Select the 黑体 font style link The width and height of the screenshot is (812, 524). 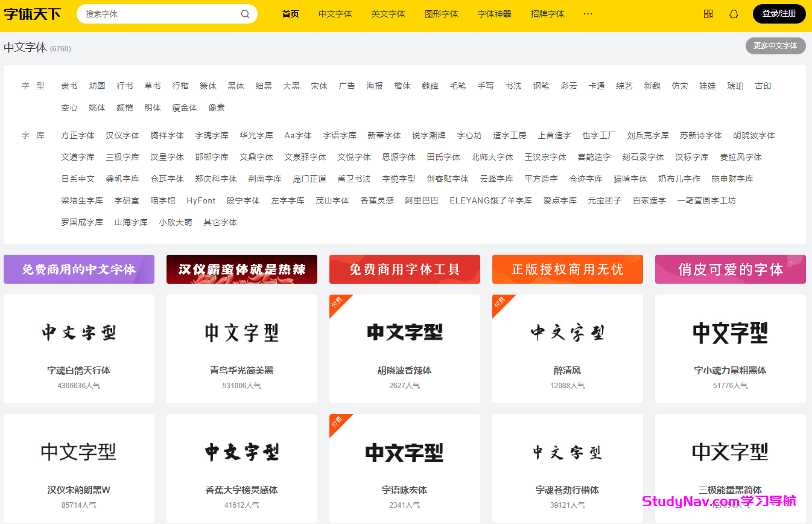[x=236, y=86]
